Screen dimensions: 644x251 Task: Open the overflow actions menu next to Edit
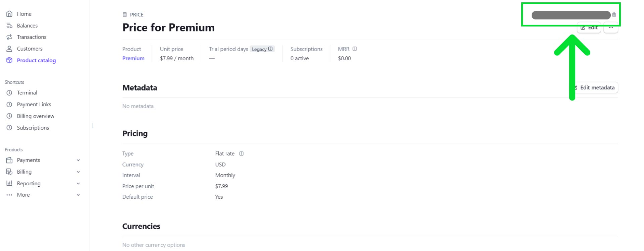coord(611,28)
